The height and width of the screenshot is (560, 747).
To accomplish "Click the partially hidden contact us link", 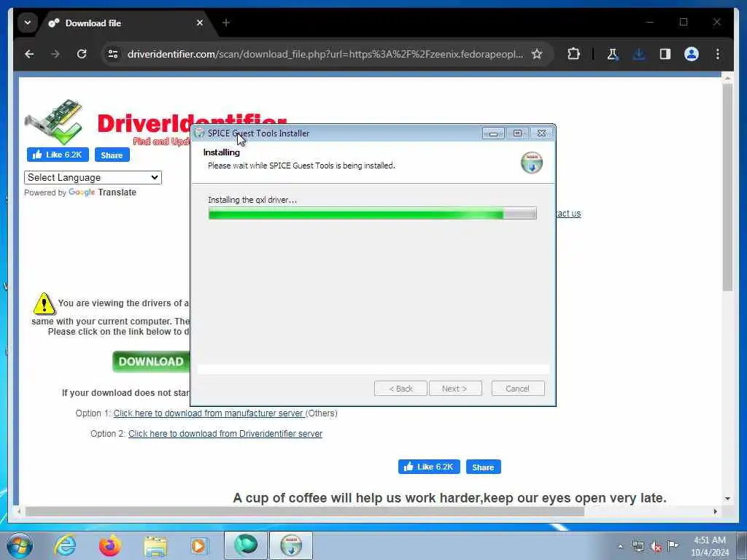I will pos(568,214).
